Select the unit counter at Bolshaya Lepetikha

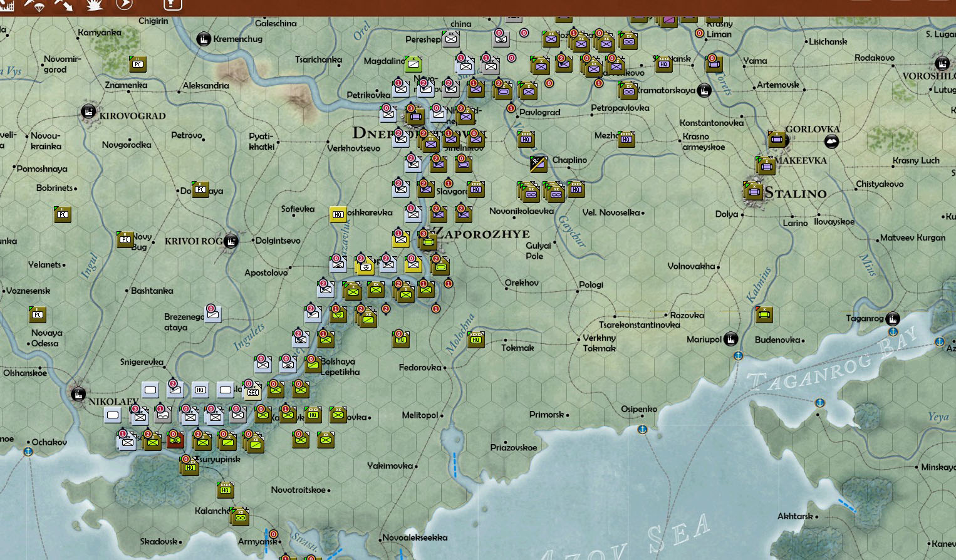(x=313, y=364)
